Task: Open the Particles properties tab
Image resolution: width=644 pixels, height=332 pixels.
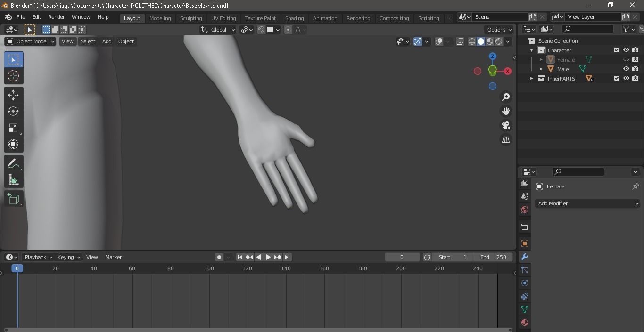Action: point(525,270)
